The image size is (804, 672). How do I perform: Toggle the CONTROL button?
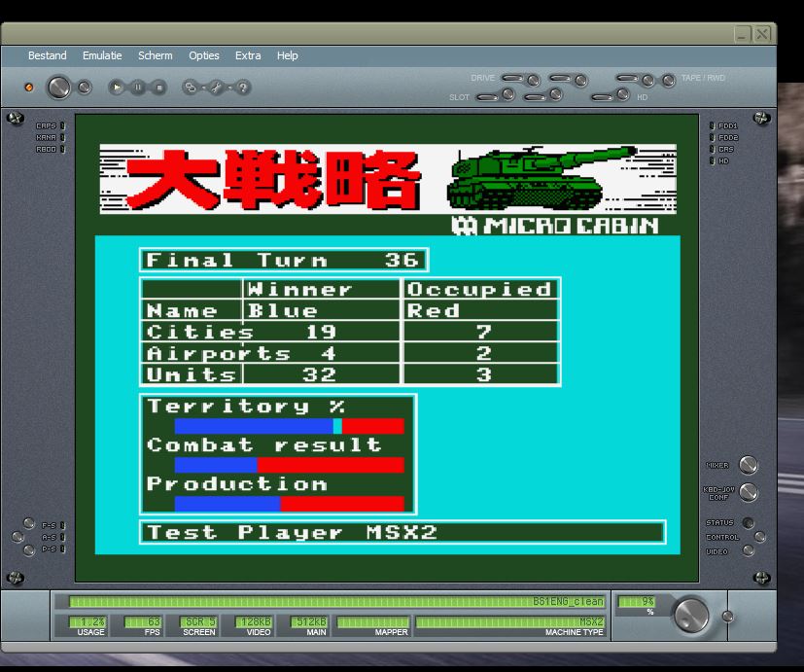(x=760, y=537)
